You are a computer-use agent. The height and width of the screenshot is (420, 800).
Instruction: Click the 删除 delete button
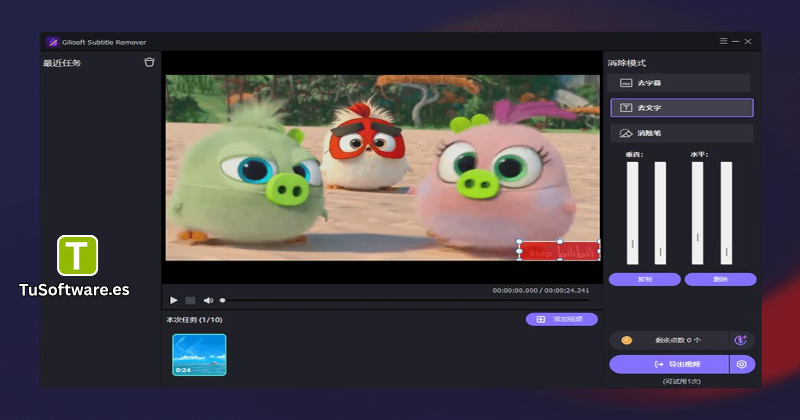(x=720, y=279)
